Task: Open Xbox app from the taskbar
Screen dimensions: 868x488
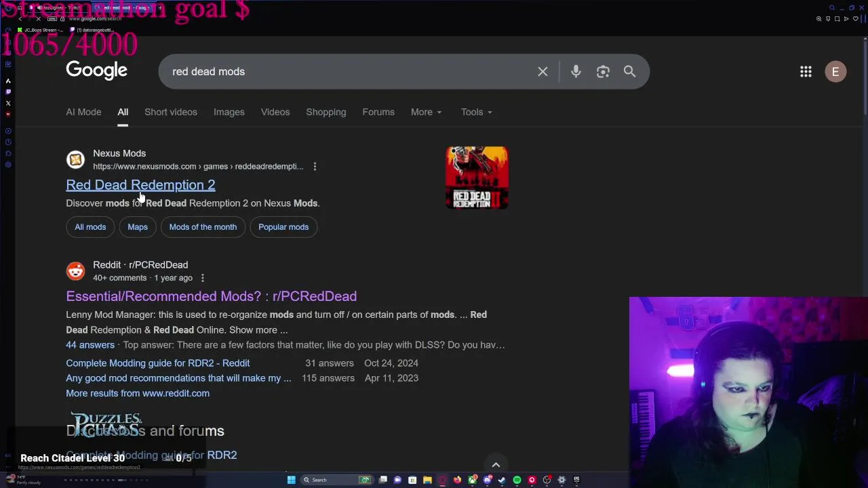Action: [472, 480]
